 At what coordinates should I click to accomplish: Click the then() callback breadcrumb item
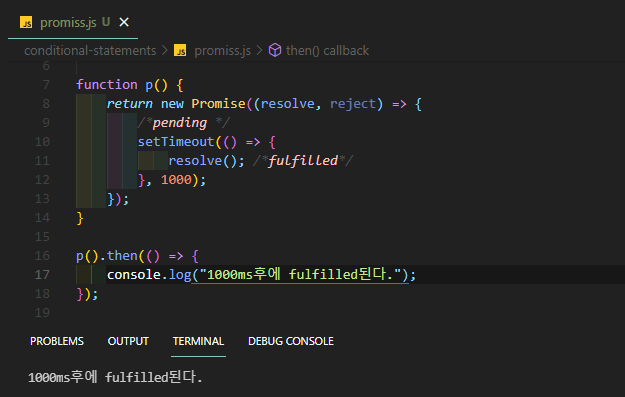(327, 51)
